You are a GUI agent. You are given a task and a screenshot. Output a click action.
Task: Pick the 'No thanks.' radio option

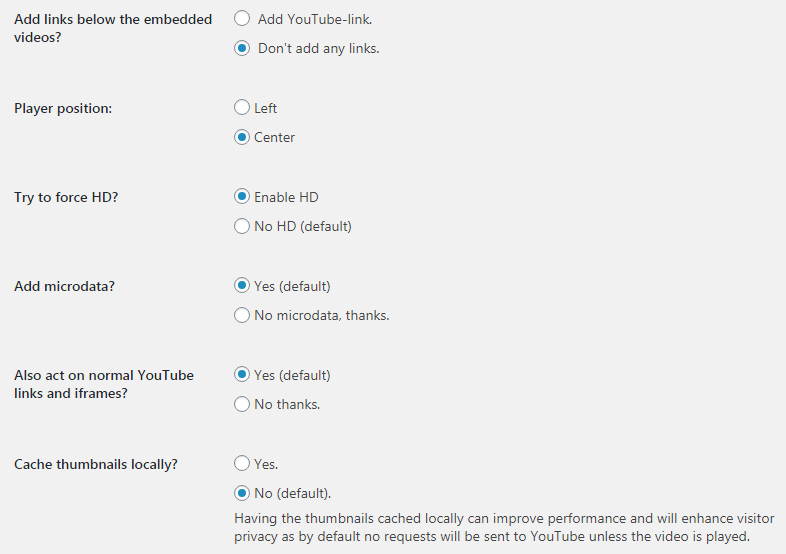[x=242, y=404]
